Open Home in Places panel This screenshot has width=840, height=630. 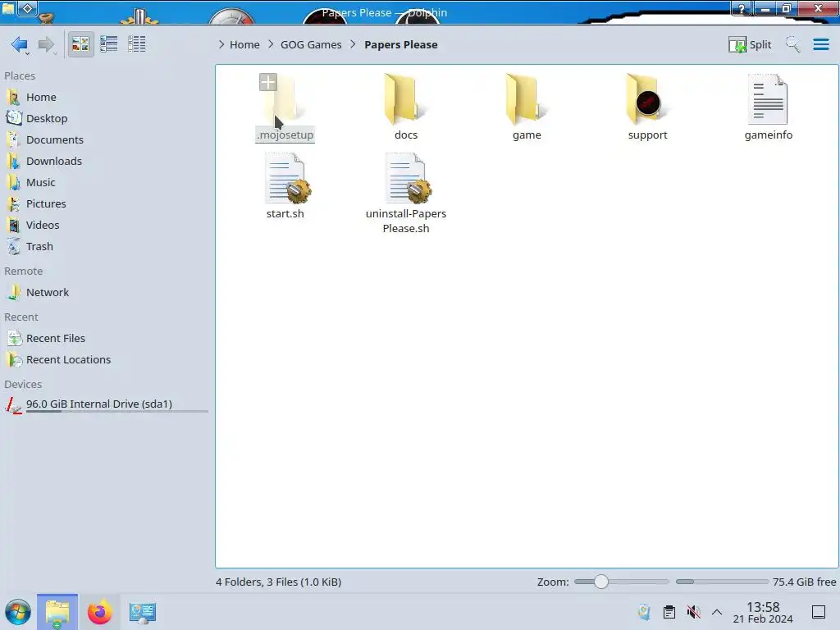pyautogui.click(x=41, y=97)
